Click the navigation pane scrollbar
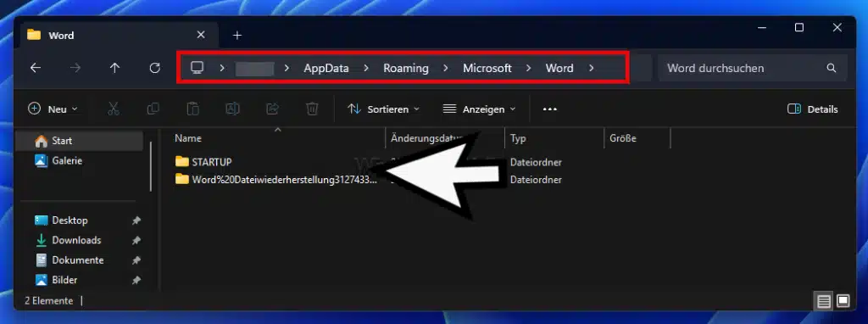Screen dimensions: 868x324 tap(151, 166)
